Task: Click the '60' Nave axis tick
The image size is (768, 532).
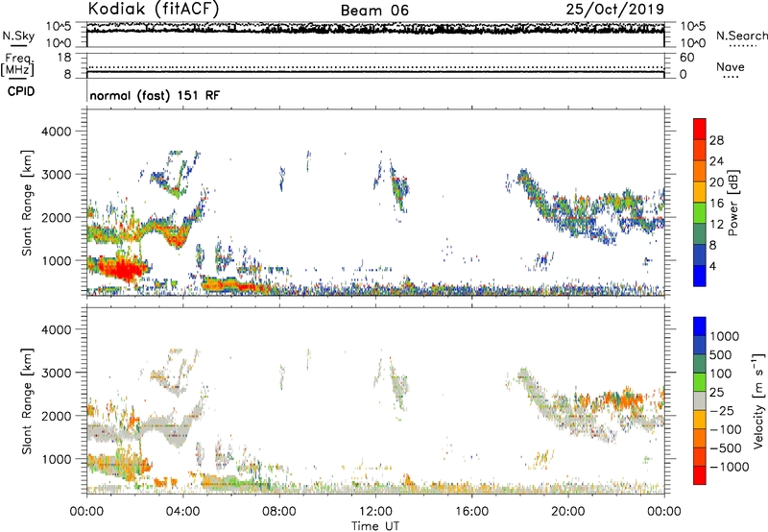Action: coord(686,58)
